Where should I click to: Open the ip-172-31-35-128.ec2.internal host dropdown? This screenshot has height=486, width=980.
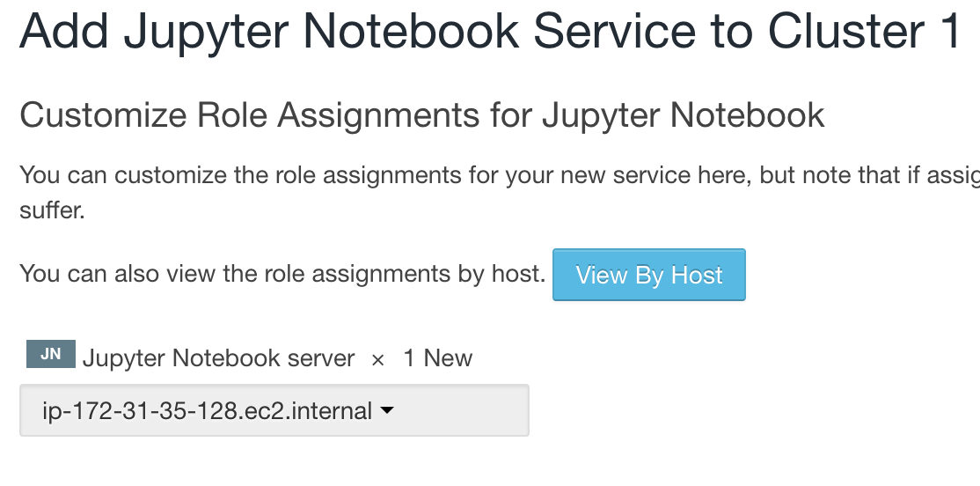coord(274,410)
